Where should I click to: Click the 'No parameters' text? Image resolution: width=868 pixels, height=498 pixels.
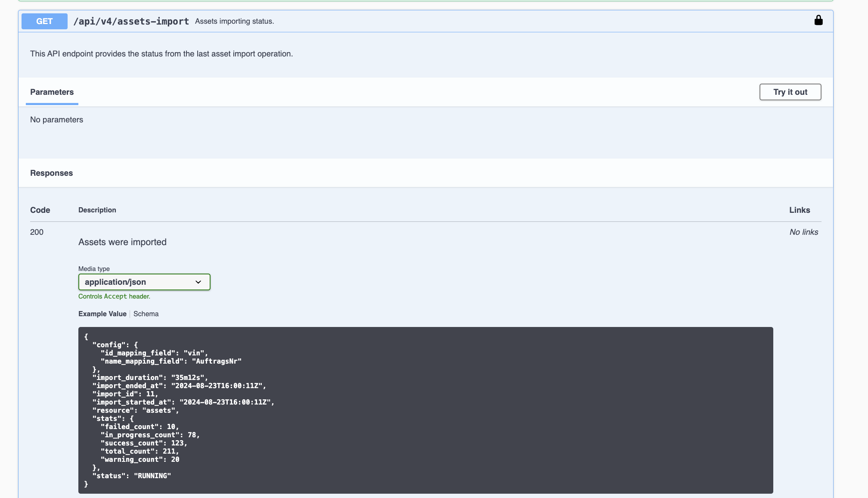tap(56, 120)
